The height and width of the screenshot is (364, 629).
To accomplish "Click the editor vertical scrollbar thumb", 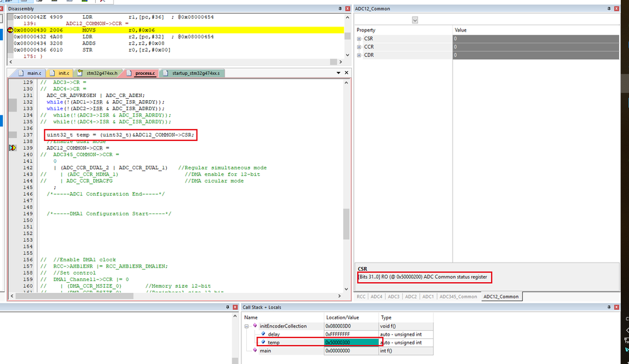I will [x=346, y=224].
